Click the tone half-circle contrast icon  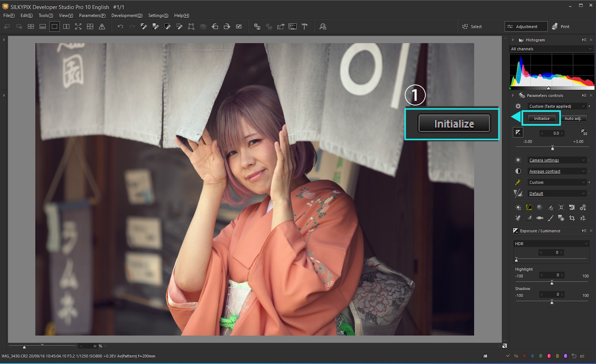click(x=518, y=171)
